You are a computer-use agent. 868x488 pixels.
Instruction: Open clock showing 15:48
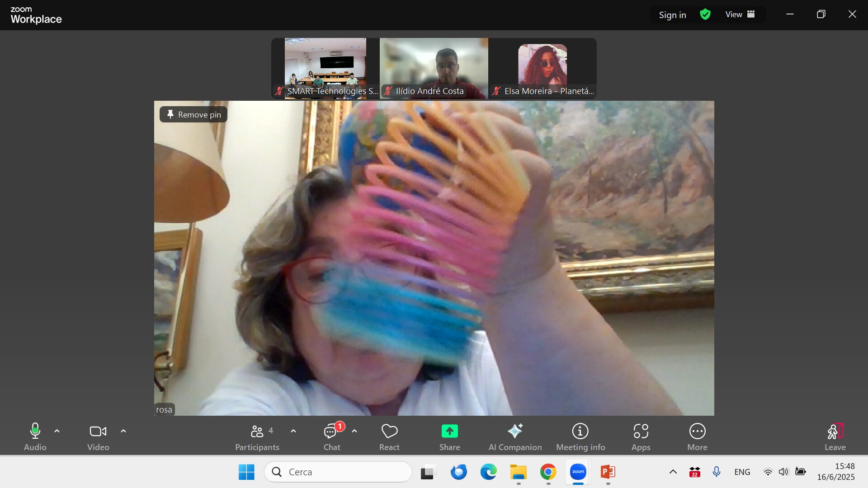pyautogui.click(x=836, y=472)
